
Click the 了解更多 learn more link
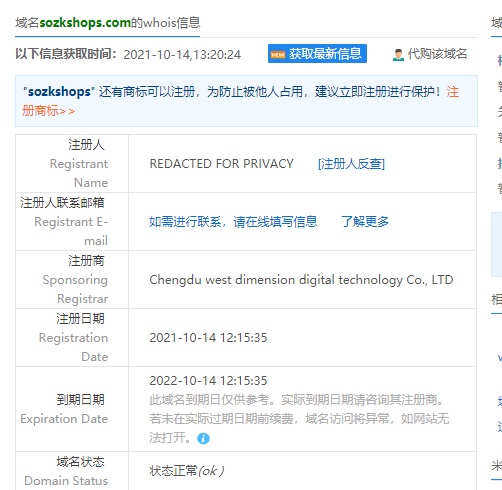(365, 222)
